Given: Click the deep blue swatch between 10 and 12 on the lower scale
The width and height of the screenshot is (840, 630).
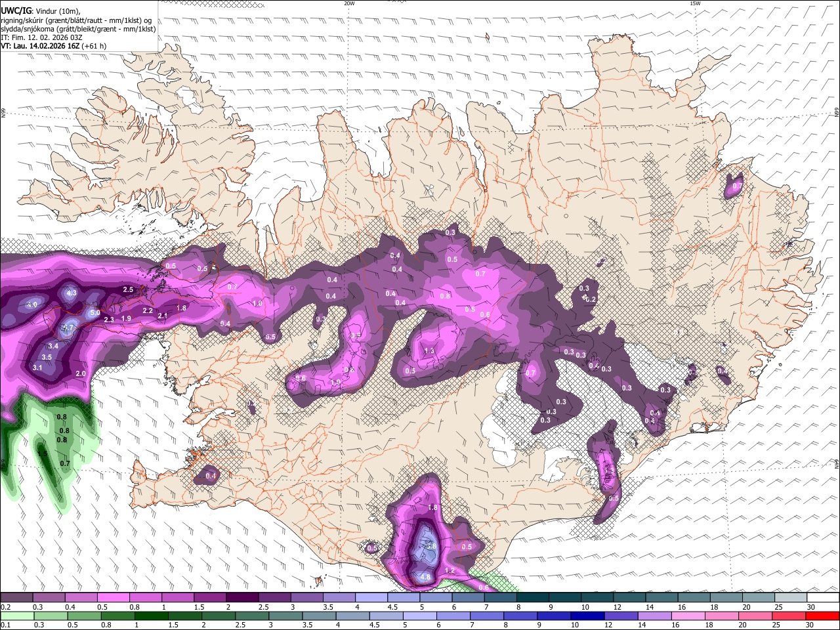Looking at the screenshot, I should tap(587, 616).
